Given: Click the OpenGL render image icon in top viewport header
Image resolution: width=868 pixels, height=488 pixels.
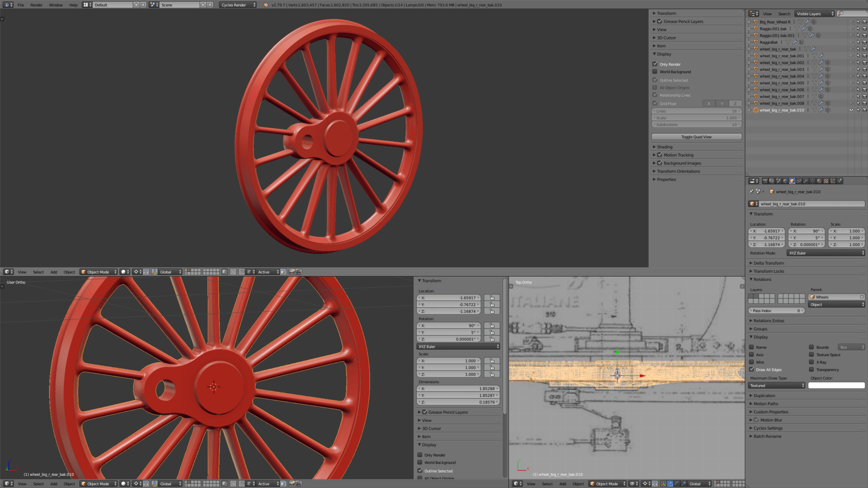Looking at the screenshot, I should 292,272.
